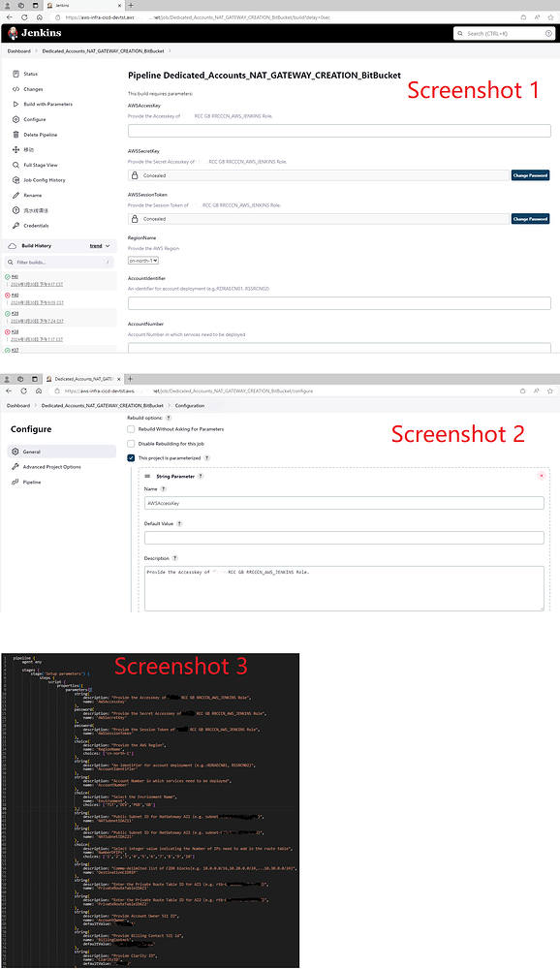
Task: Click browser back arrow in Screenshot 2 window
Action: tap(9, 391)
